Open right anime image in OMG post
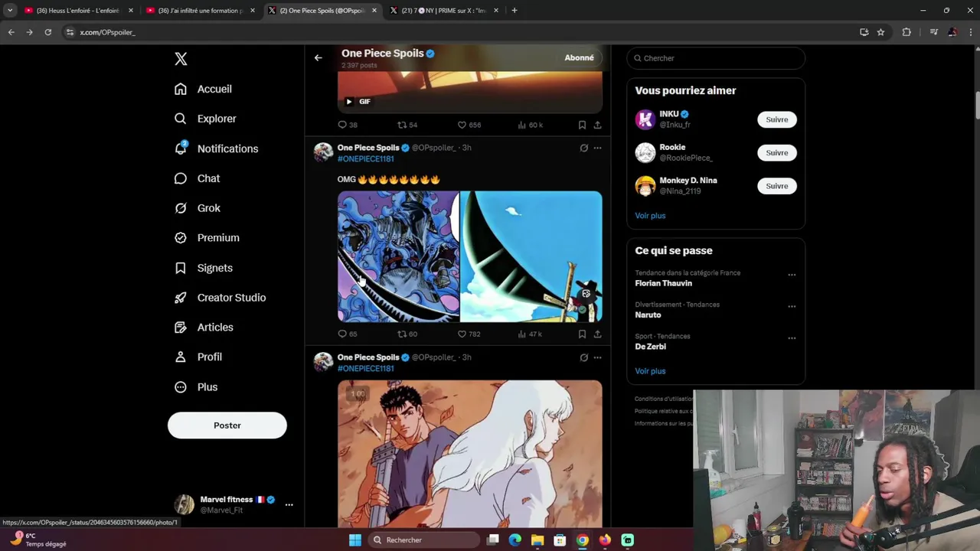Viewport: 980px width, 551px height. click(531, 256)
